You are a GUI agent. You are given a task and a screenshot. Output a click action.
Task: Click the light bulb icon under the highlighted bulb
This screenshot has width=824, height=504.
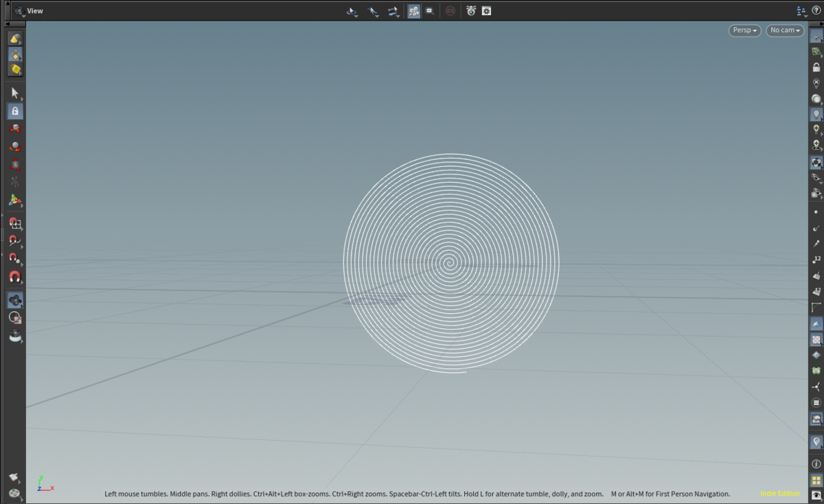816,129
